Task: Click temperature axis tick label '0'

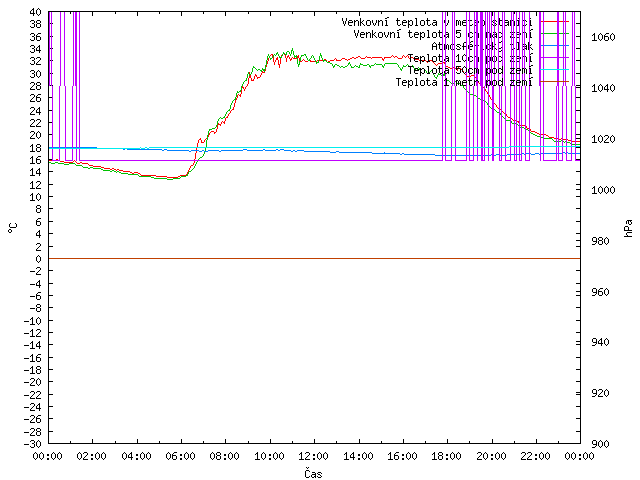Action: point(38,259)
